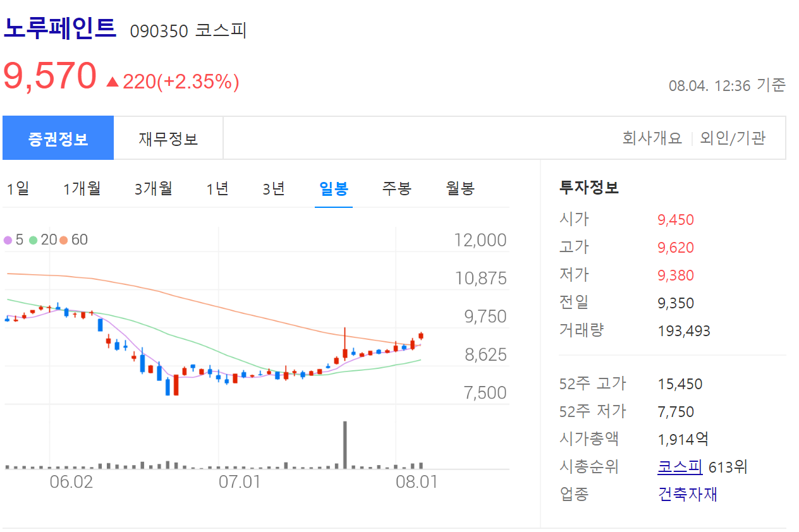This screenshot has width=799, height=532.
Task: Click the 12,000 y-axis label
Action: [x=480, y=240]
